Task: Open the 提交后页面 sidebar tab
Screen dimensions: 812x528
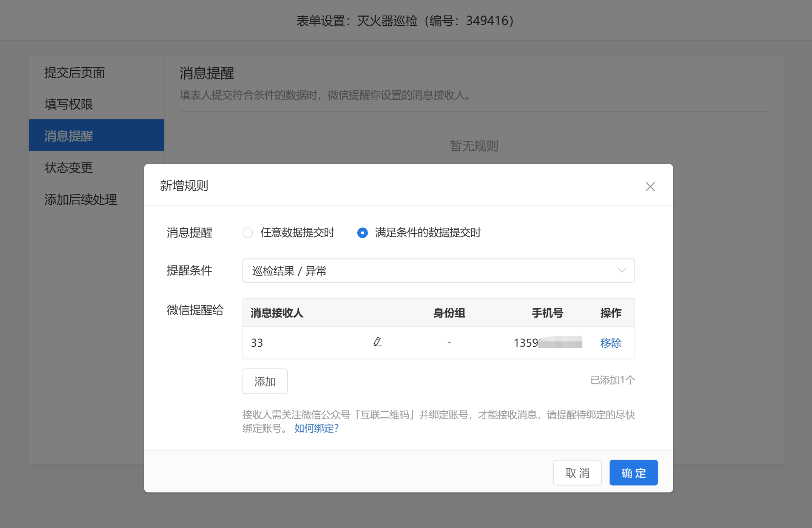Action: pyautogui.click(x=75, y=73)
